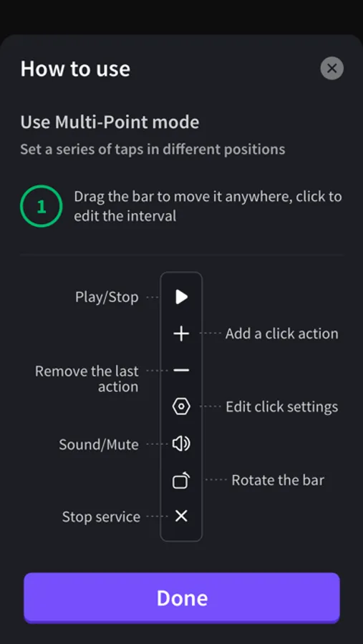
Task: Click the Drag the bar instruction text
Action: pyautogui.click(x=208, y=206)
